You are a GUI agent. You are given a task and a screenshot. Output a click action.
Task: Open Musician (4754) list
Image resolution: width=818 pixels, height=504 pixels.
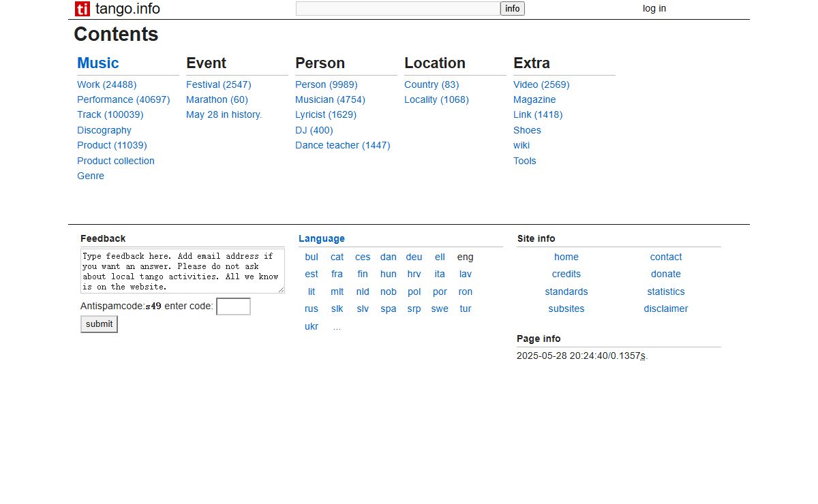pos(330,99)
